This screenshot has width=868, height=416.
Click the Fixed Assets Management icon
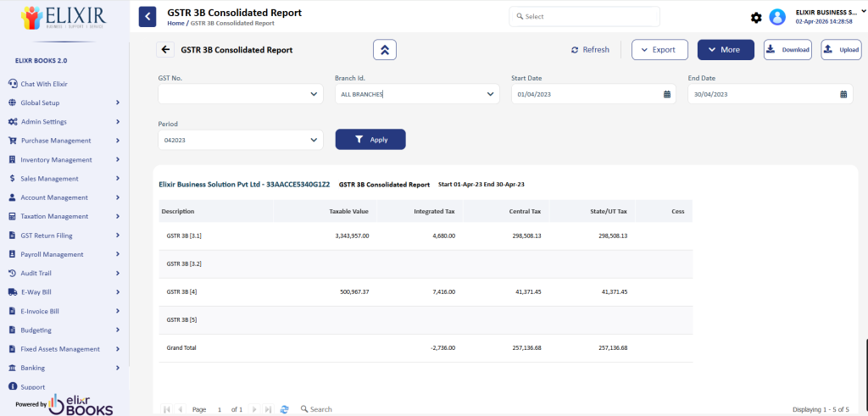[12, 349]
